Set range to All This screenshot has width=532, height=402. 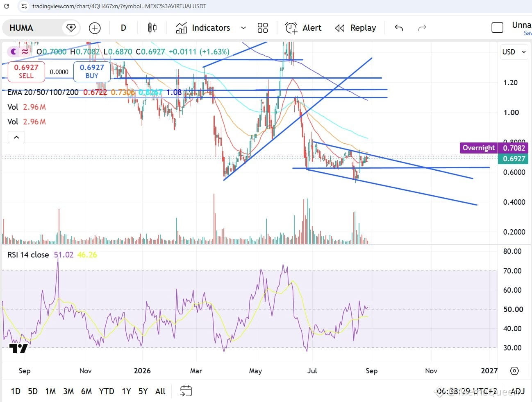pyautogui.click(x=160, y=391)
